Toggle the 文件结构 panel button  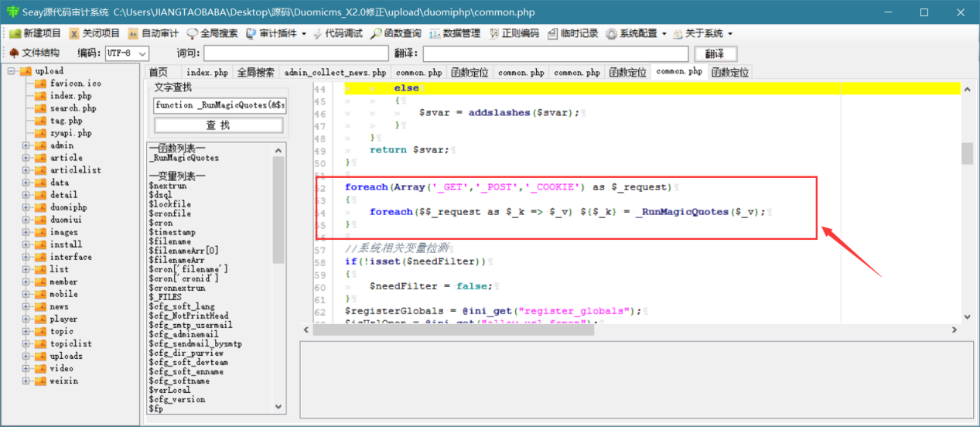pos(34,53)
